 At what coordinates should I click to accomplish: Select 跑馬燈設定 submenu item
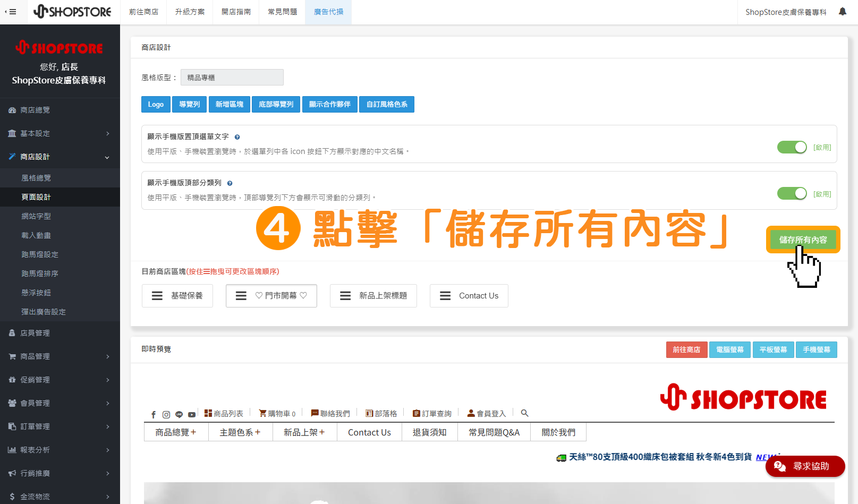(60, 254)
